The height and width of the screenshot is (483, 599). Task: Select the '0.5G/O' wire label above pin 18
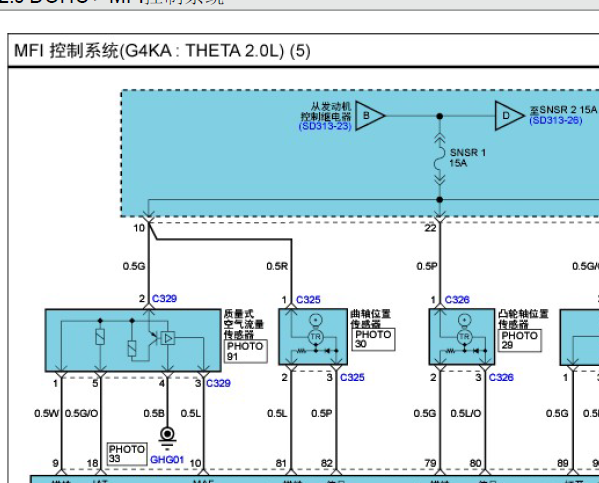81,413
